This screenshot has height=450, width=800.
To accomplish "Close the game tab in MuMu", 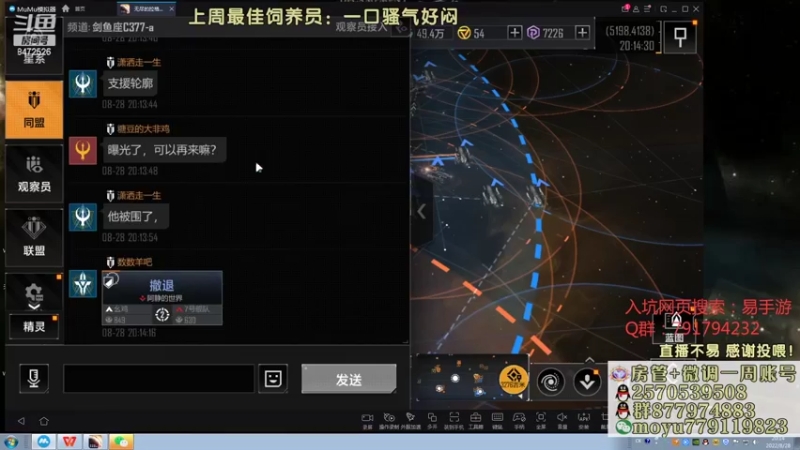I will (x=171, y=9).
